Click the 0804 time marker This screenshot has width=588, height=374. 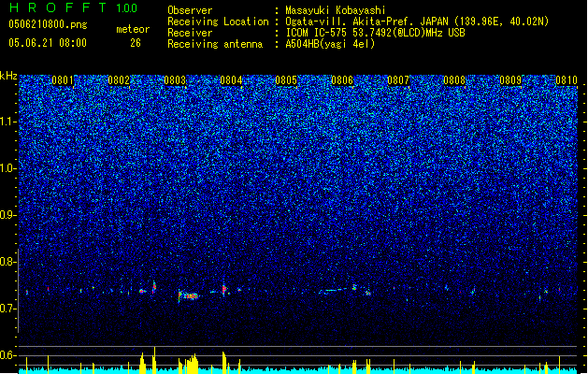pyautogui.click(x=231, y=80)
